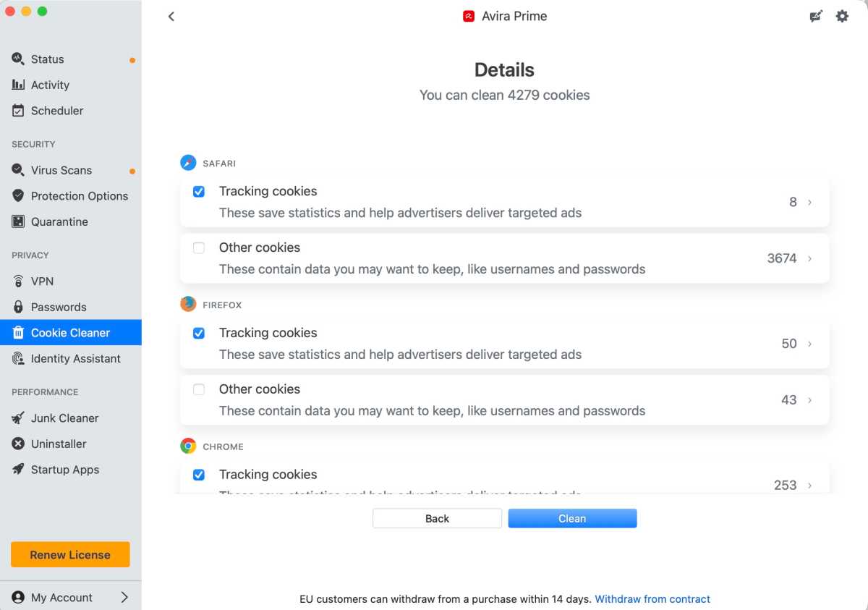
Task: Click the Passwords padlock icon
Action: 18,307
